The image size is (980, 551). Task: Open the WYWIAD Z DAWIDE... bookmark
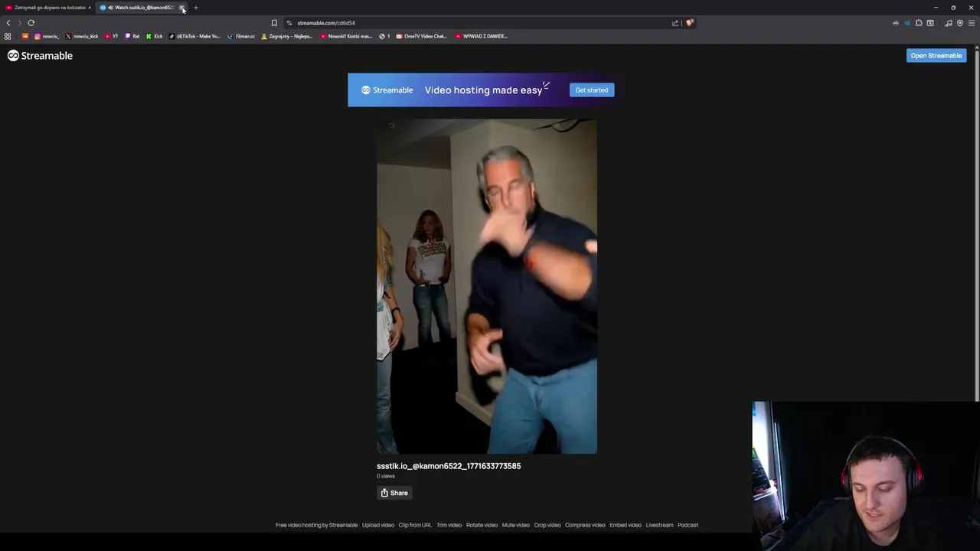(482, 36)
